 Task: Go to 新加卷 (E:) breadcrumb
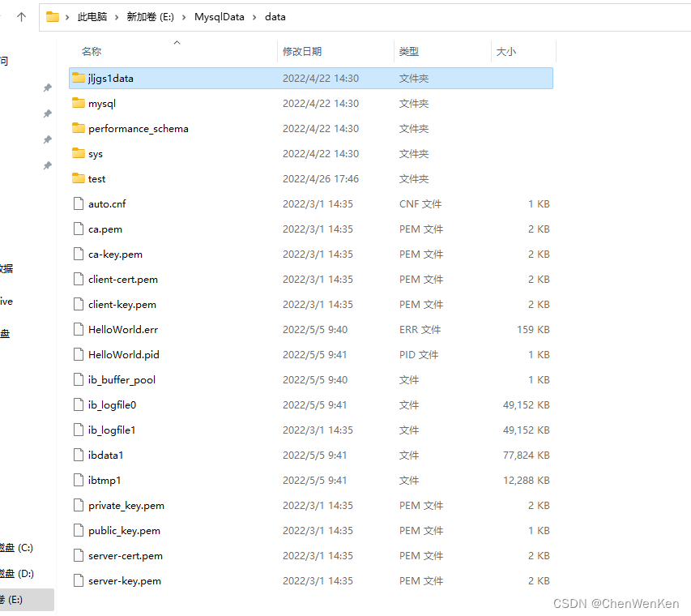151,17
